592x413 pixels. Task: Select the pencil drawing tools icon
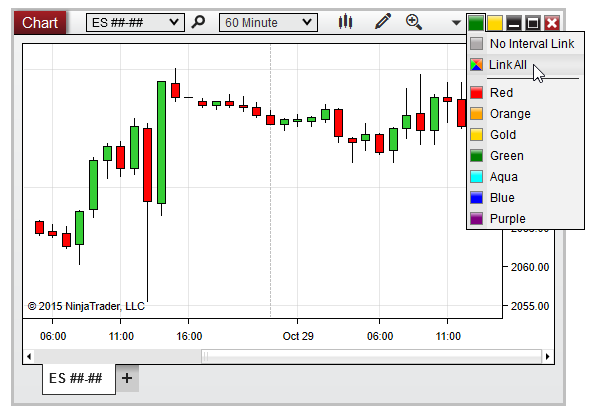383,22
